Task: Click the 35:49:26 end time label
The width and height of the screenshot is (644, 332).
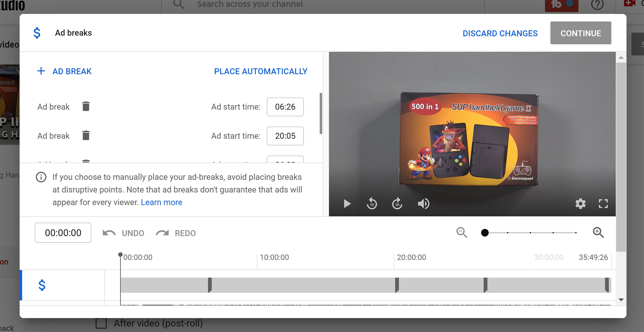Action: 593,257
